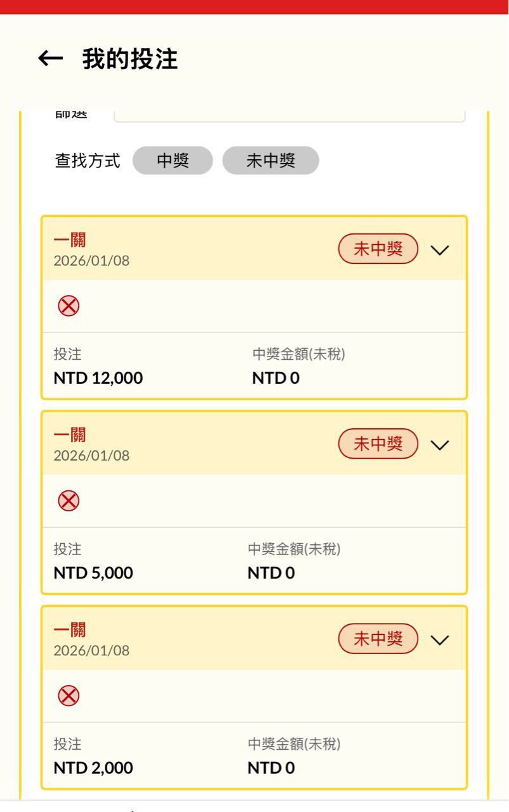The height and width of the screenshot is (812, 509).
Task: Click red X icon in NTD 12,000 card
Action: (69, 306)
